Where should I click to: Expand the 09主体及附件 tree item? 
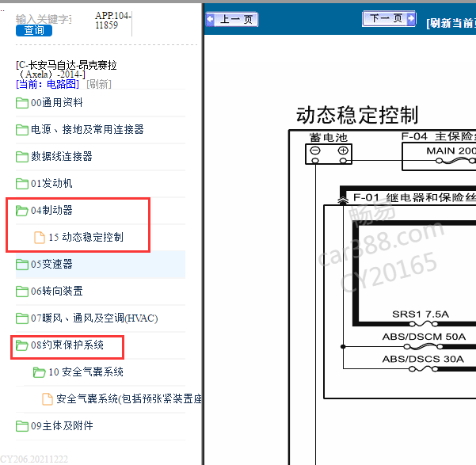point(62,426)
